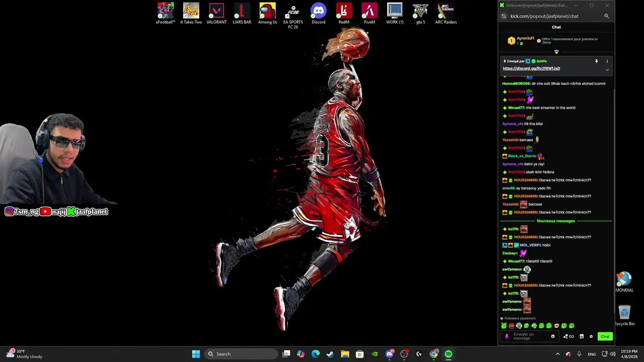Click the first green Kick emote with hat
Viewport: 644px width, 362px height.
tap(504, 326)
